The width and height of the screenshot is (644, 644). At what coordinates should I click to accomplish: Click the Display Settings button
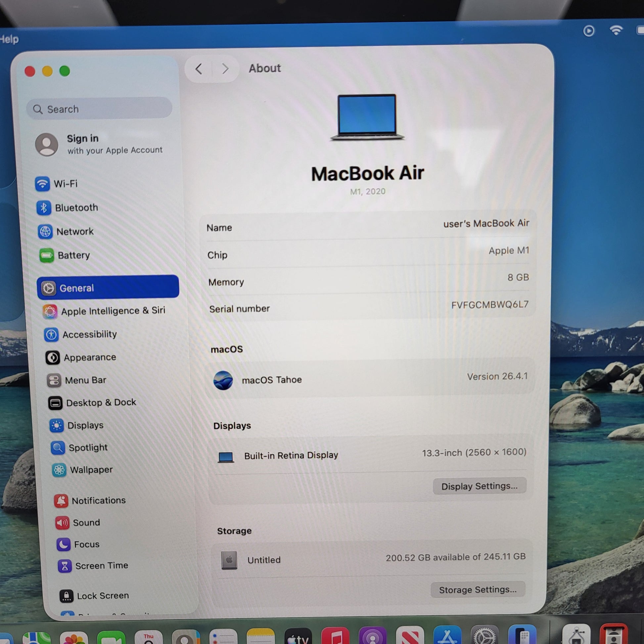479,486
